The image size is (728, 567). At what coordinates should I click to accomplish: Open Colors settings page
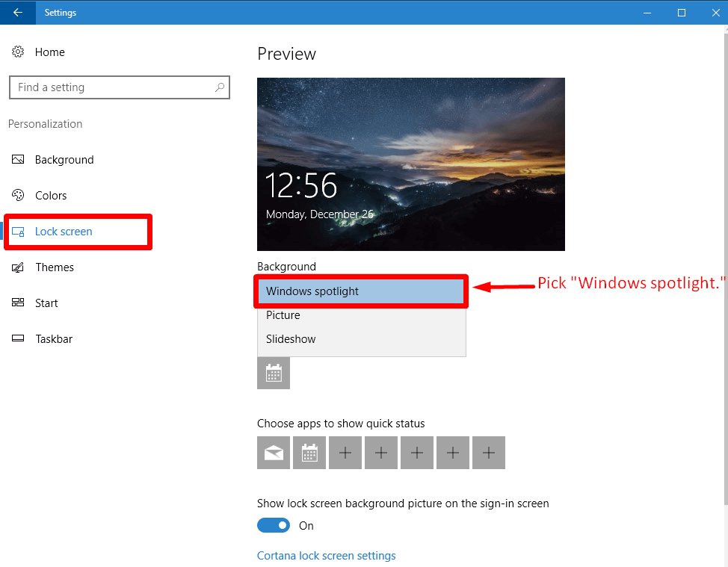click(51, 195)
